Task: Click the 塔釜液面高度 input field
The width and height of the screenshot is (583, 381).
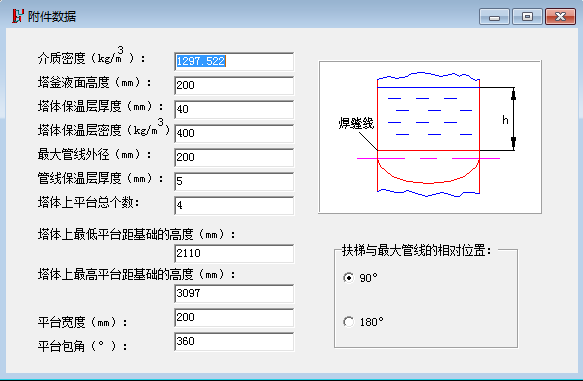Action: [234, 85]
